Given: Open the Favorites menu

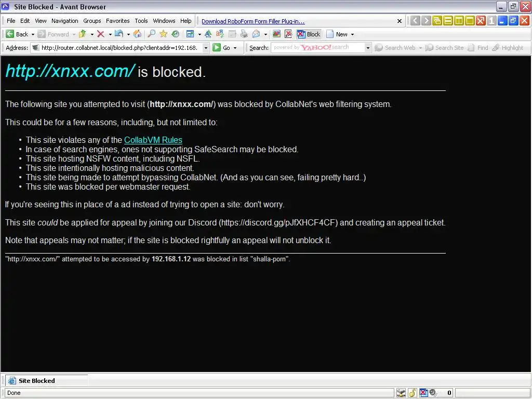Looking at the screenshot, I should (x=118, y=21).
